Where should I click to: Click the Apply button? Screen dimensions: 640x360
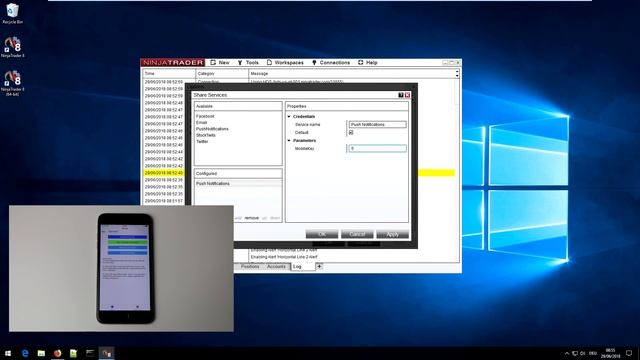(x=392, y=234)
